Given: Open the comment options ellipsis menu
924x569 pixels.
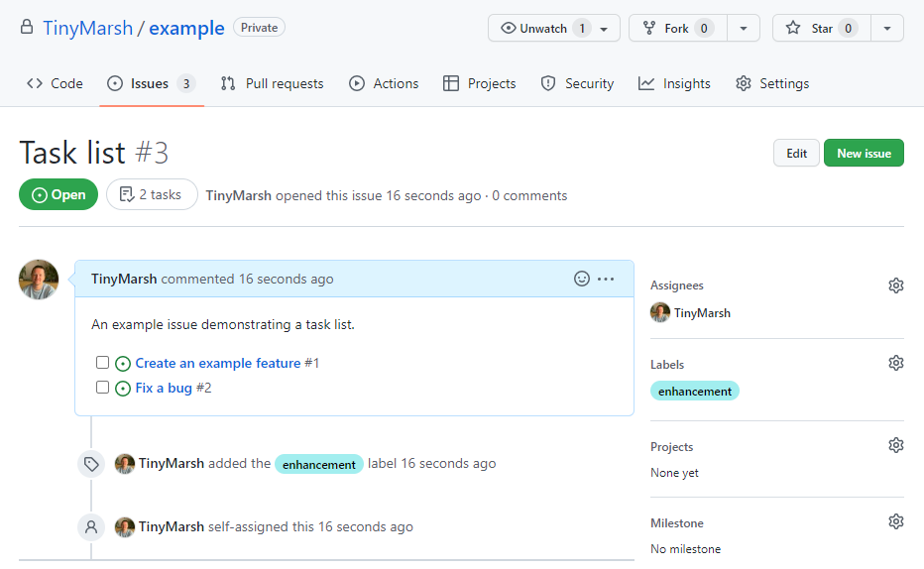Looking at the screenshot, I should tap(606, 279).
